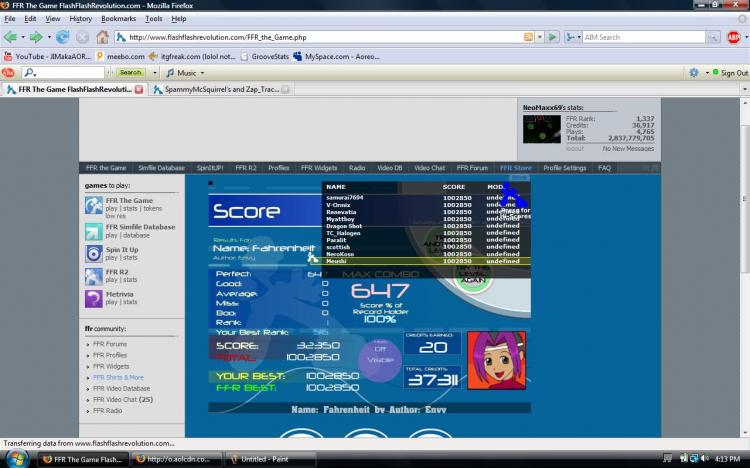Open the forward button history dropdown arrow
This screenshot has height=468, width=750.
pyautogui.click(x=49, y=37)
